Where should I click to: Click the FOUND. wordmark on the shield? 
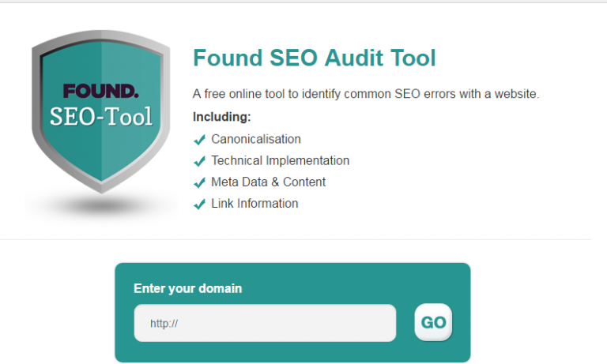tap(100, 90)
